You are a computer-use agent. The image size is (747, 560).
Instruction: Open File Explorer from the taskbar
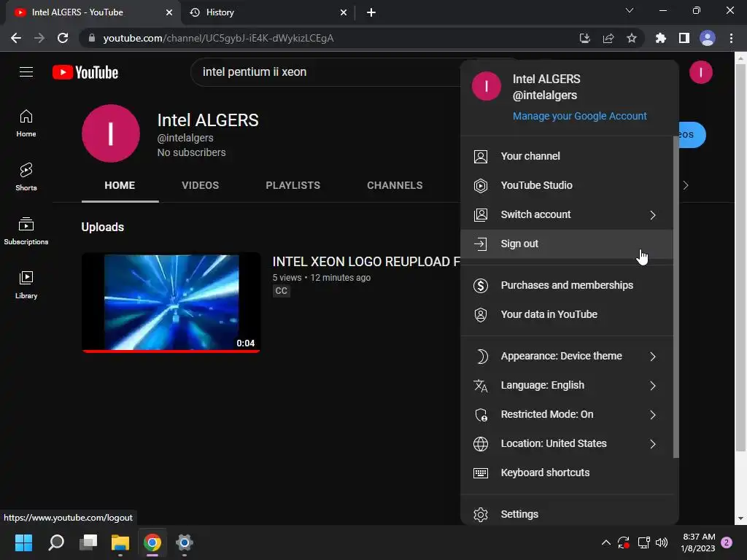[x=120, y=542]
